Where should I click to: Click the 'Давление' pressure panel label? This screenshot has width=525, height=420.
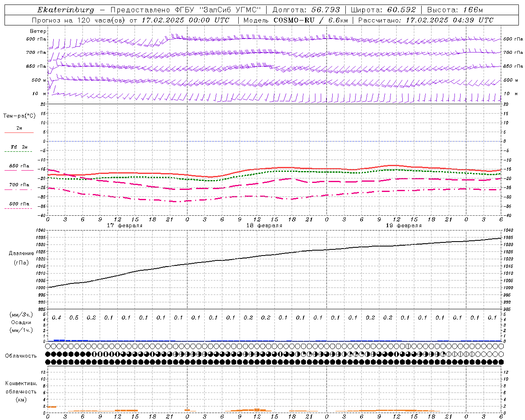click(x=21, y=253)
